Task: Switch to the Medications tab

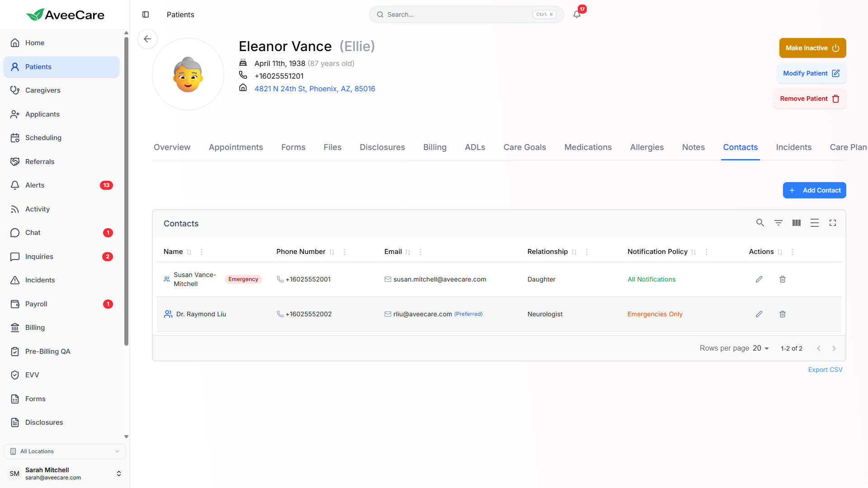Action: (588, 147)
